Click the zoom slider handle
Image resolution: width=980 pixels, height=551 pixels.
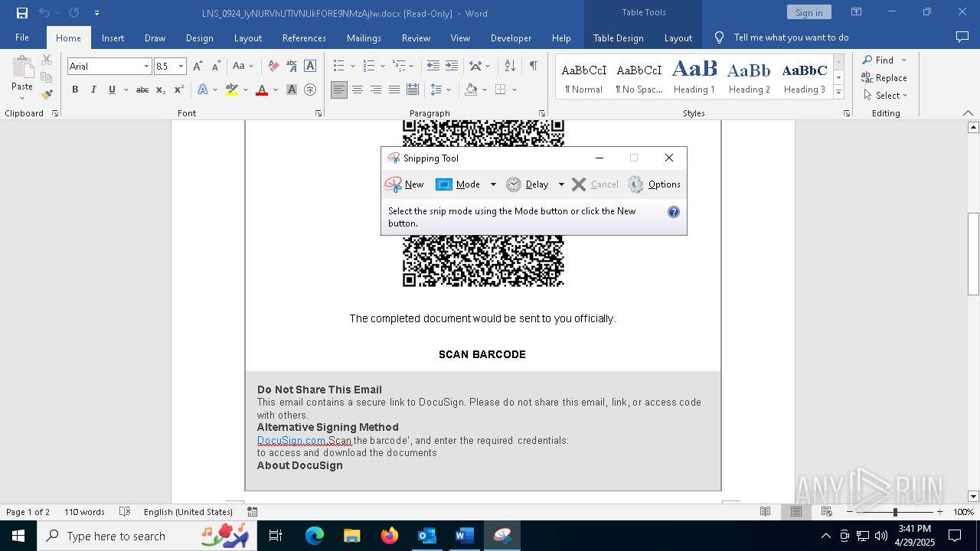coord(895,512)
